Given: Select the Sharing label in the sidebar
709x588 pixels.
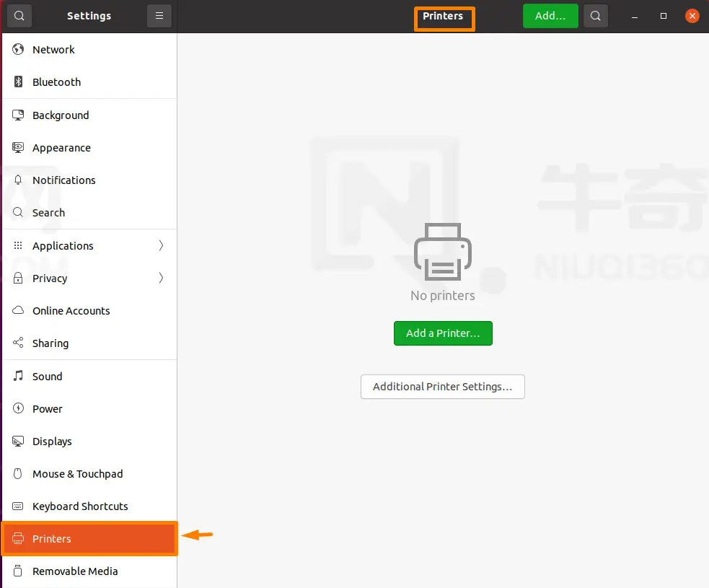Looking at the screenshot, I should 50,343.
